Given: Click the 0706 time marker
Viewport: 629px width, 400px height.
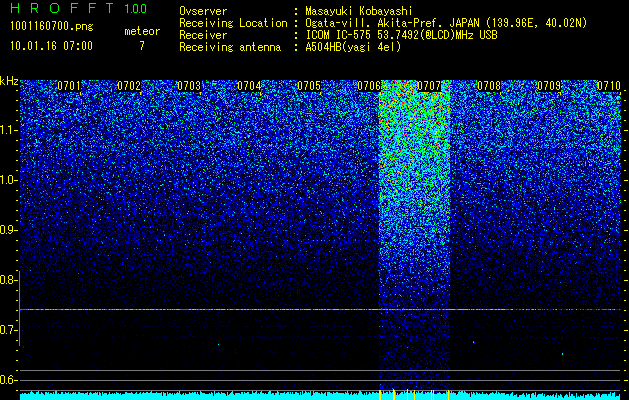Looking at the screenshot, I should tap(369, 86).
